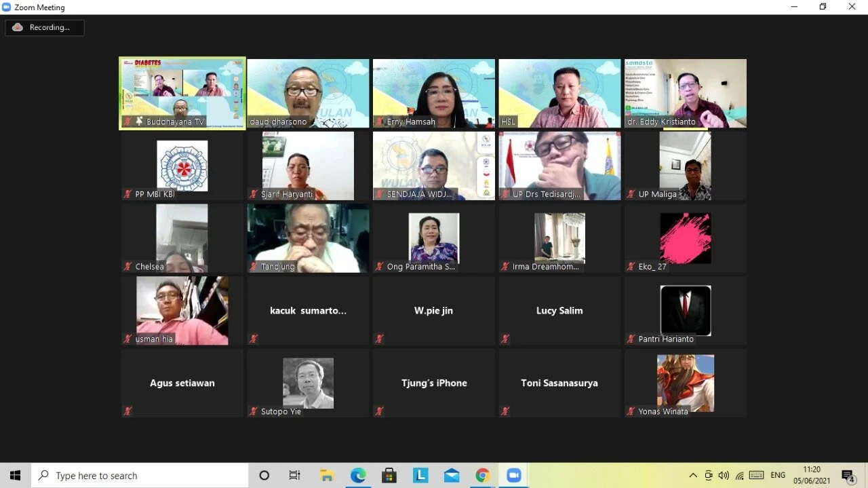Click muted mic icon in Toni Sasanasurya tile

pyautogui.click(x=505, y=411)
